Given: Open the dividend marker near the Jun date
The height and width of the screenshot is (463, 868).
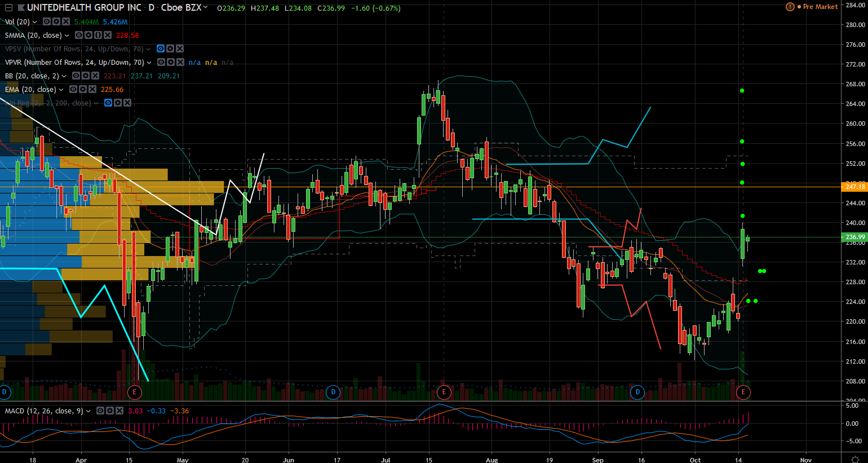Looking at the screenshot, I should click(x=333, y=392).
